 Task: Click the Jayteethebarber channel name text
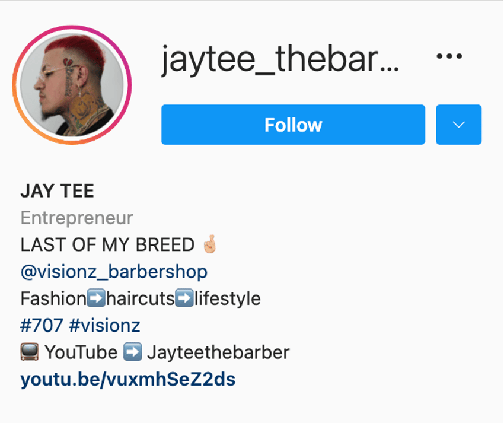coord(219,352)
